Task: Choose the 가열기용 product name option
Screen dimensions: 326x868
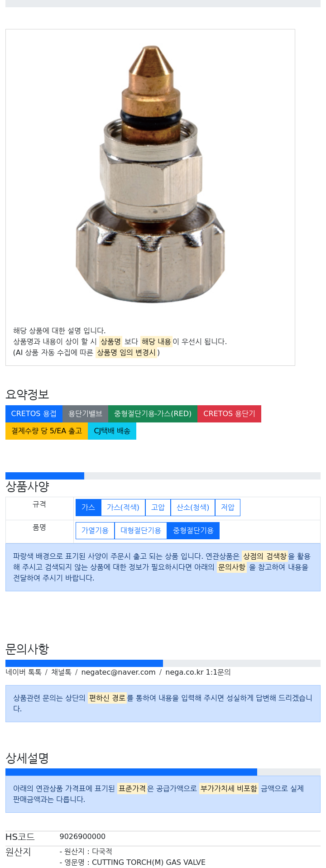Action: [95, 531]
